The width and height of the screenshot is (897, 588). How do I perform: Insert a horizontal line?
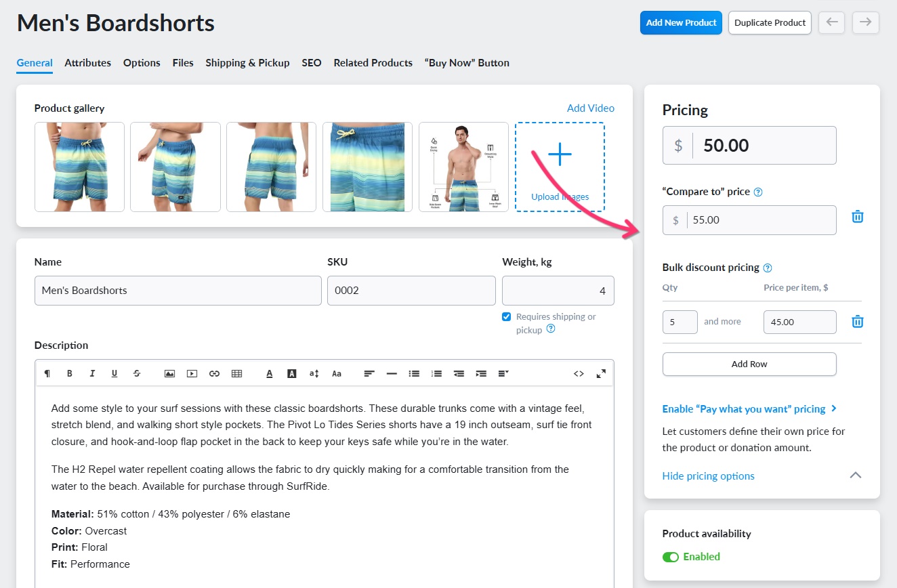coord(392,373)
